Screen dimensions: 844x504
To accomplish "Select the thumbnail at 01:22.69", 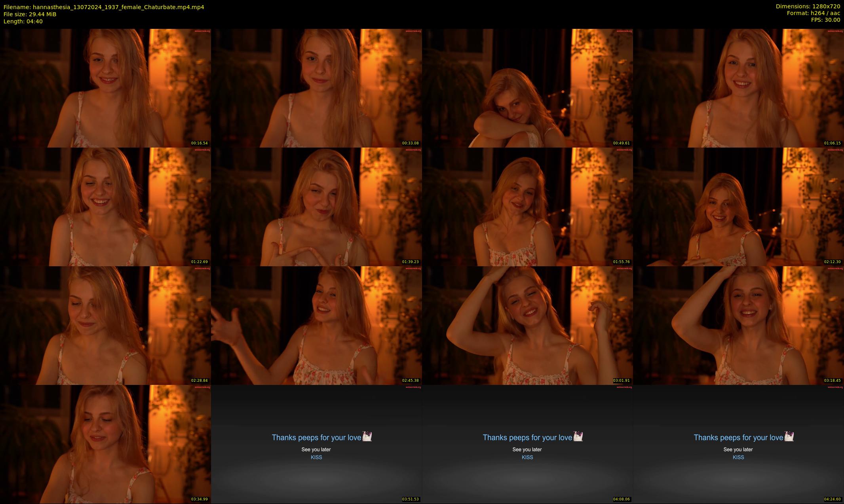I will pyautogui.click(x=105, y=207).
